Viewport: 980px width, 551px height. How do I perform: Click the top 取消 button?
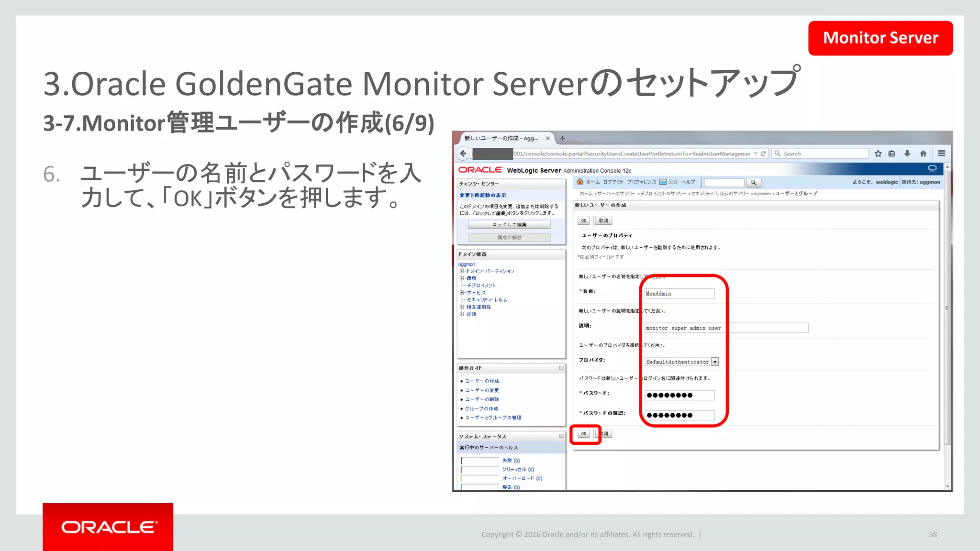tap(603, 221)
